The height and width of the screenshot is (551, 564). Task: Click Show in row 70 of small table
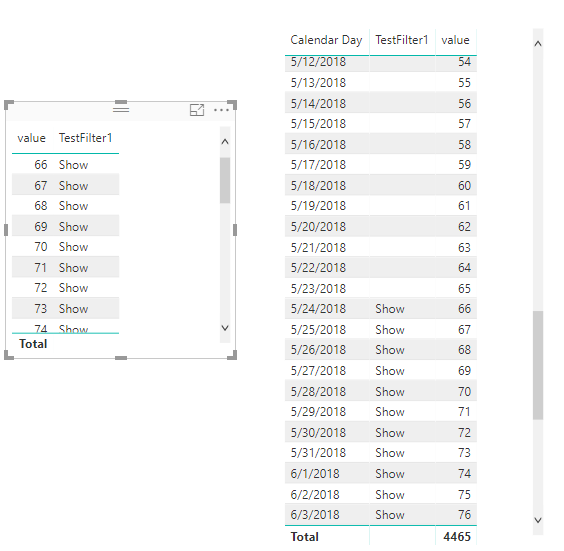coord(73,247)
